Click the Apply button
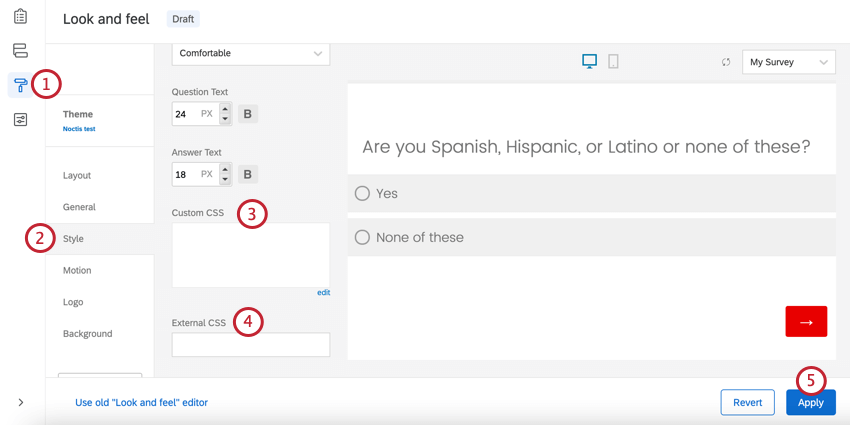This screenshot has height=425, width=850. (810, 403)
